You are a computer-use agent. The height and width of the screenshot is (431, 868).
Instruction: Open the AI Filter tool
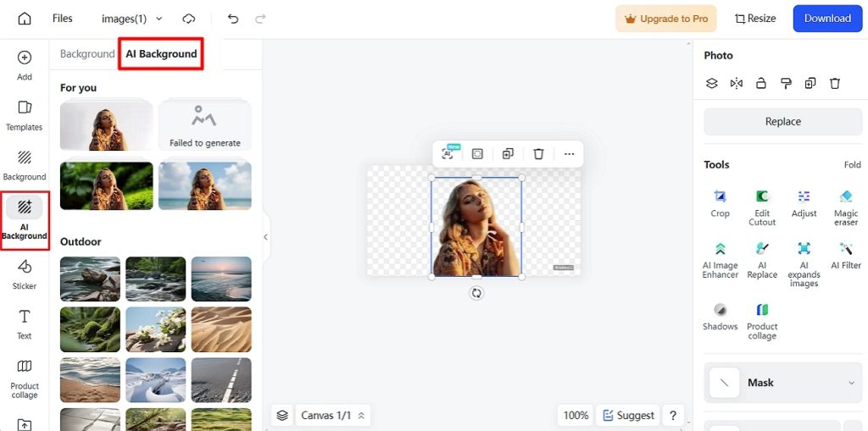pos(846,255)
